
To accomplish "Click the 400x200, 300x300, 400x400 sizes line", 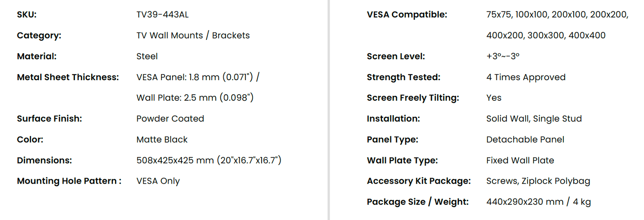I will pos(546,35).
